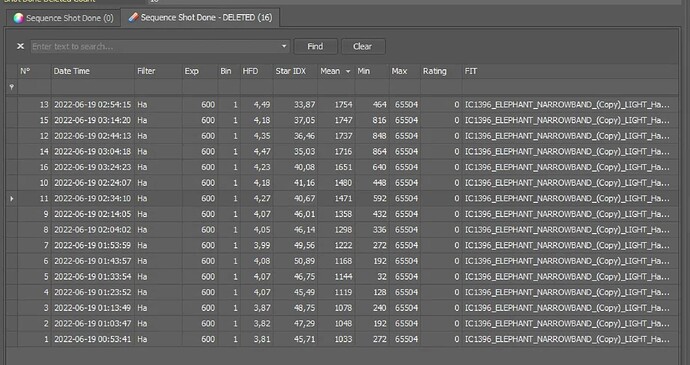This screenshot has width=690, height=365.
Task: Select row with date 2022-06-19 01:03:47
Action: pyautogui.click(x=342, y=324)
